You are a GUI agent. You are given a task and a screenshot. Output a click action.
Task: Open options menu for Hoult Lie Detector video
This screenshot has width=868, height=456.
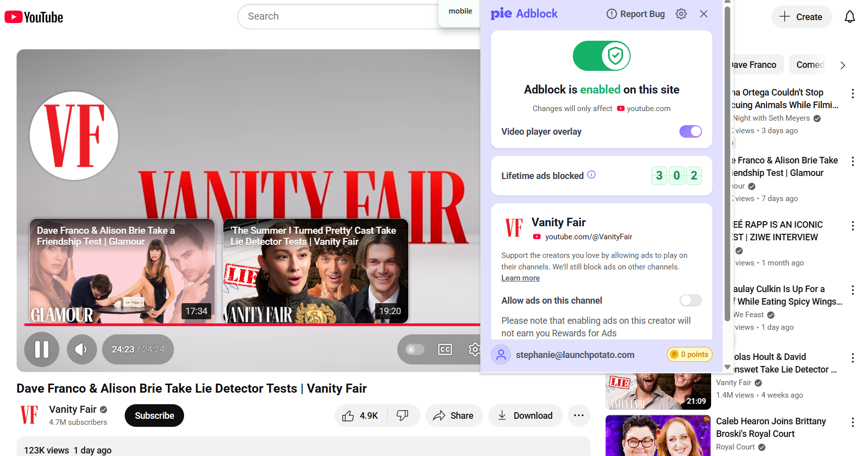(x=852, y=358)
